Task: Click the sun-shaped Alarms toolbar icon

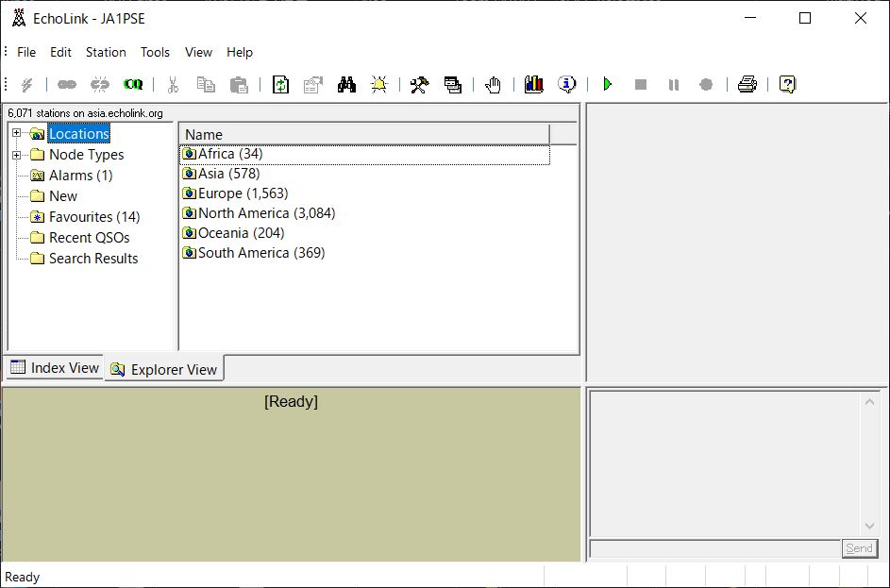Action: [x=379, y=85]
